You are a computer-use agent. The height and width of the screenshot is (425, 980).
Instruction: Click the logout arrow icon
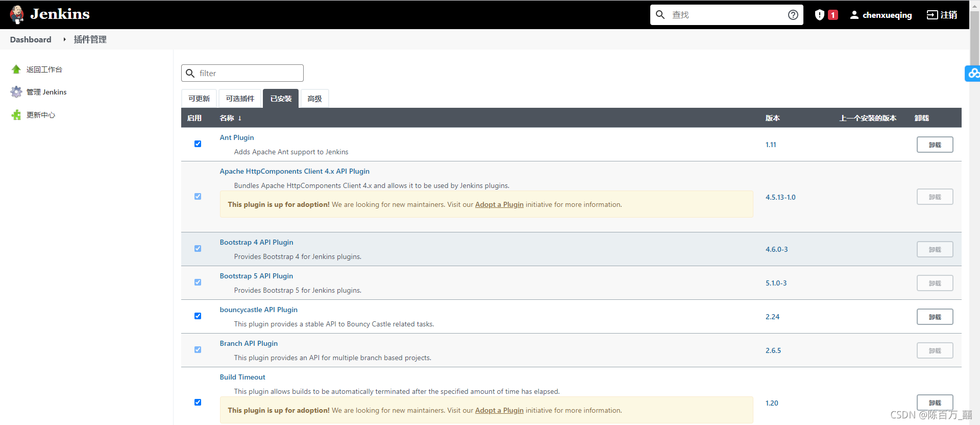[x=932, y=15]
